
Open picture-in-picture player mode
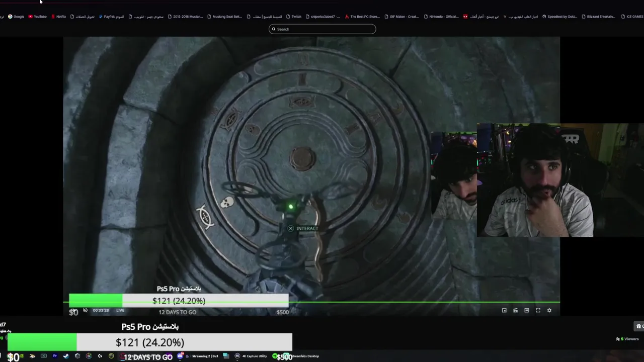(x=504, y=310)
